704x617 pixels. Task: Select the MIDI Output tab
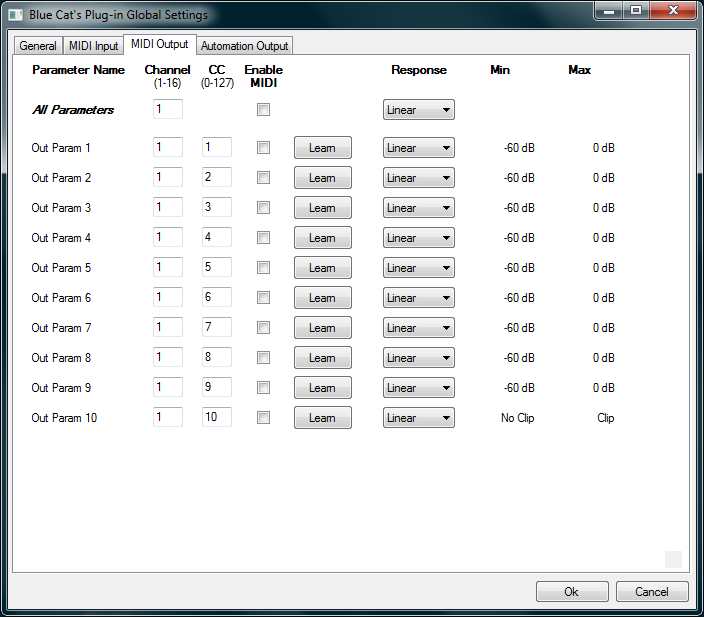point(160,44)
